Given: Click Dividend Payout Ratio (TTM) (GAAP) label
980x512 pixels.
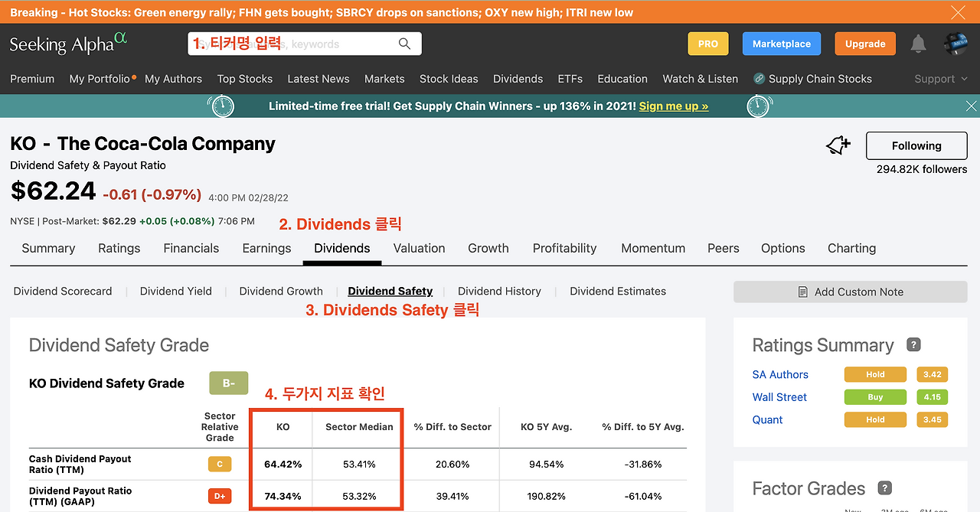Looking at the screenshot, I should [80, 496].
